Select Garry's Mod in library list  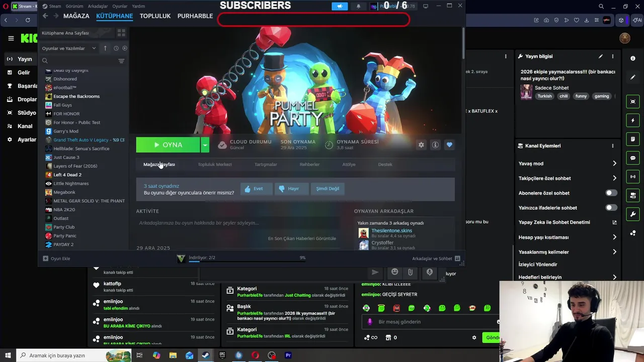[66, 131]
